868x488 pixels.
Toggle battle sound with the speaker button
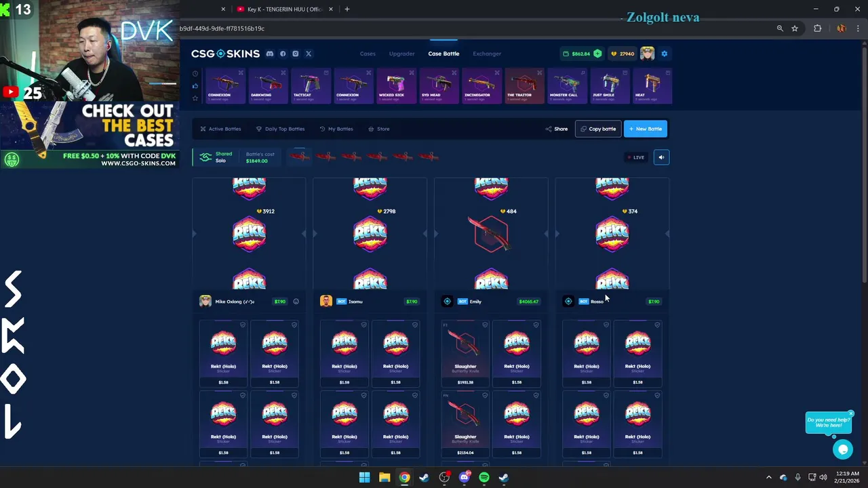click(x=661, y=157)
